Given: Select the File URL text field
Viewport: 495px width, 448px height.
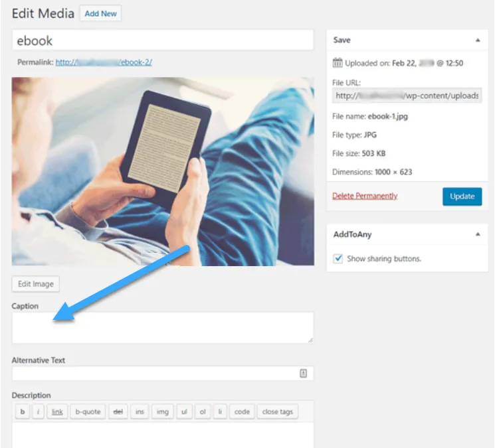Looking at the screenshot, I should [x=407, y=96].
